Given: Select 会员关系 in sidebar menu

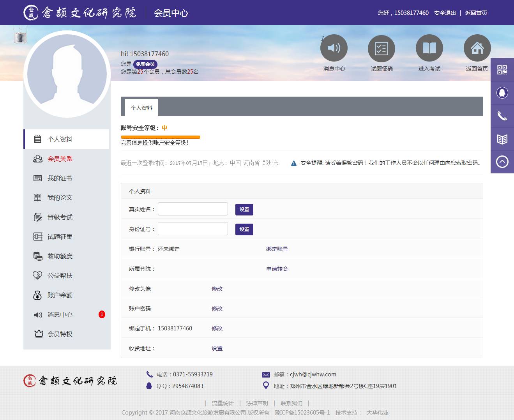Looking at the screenshot, I should coord(60,159).
